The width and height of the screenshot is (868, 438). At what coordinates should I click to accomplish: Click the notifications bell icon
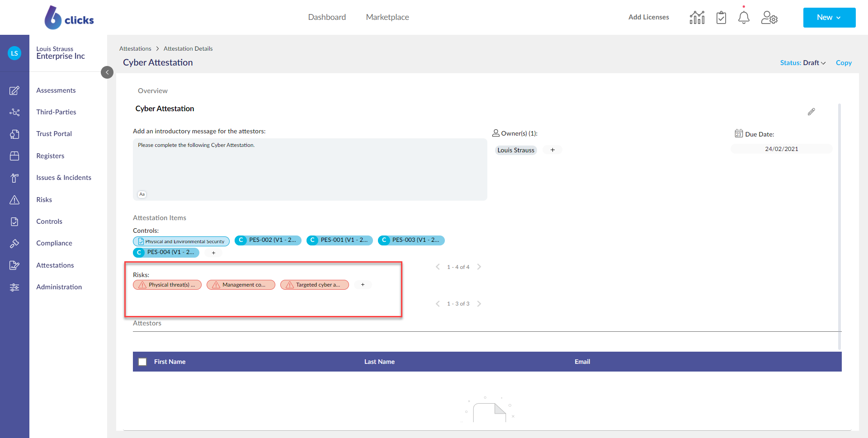click(x=744, y=18)
